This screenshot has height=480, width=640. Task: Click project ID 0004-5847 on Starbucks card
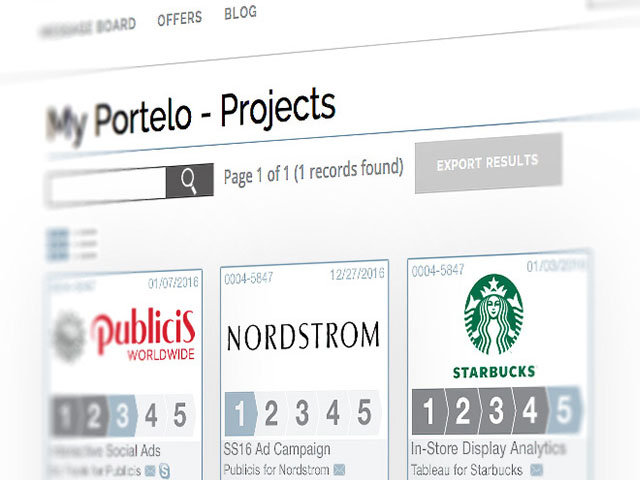coord(438,270)
